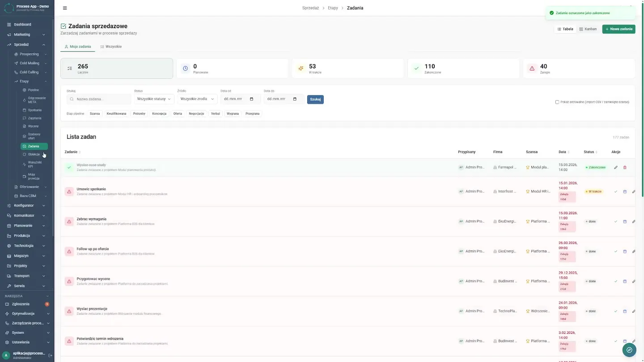The image size is (644, 362).
Task: Open the Process App logo in sidebar
Action: coord(8,8)
